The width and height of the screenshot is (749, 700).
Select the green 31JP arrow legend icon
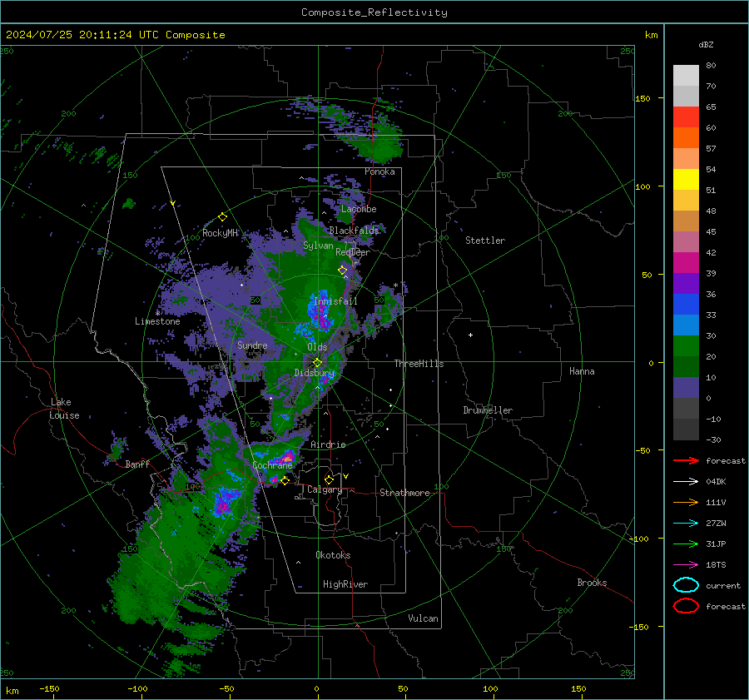[x=686, y=544]
